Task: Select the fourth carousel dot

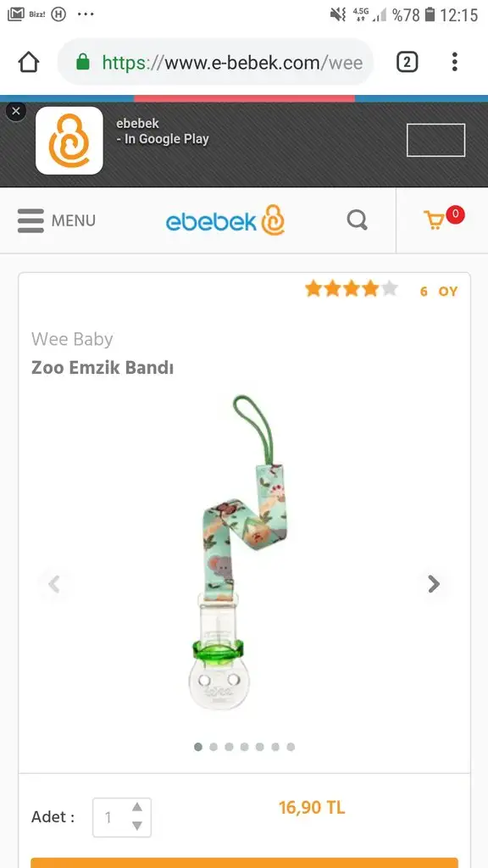Action: [244, 747]
